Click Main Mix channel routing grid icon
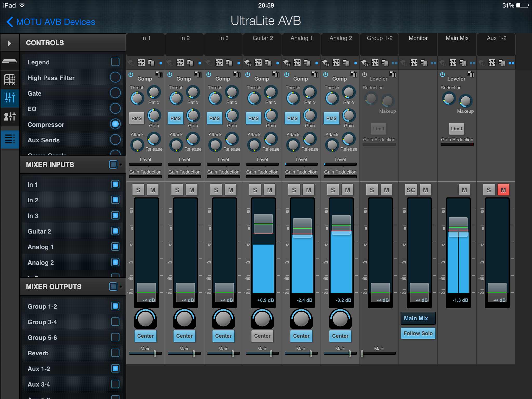This screenshot has height=399, width=532. 453,63
